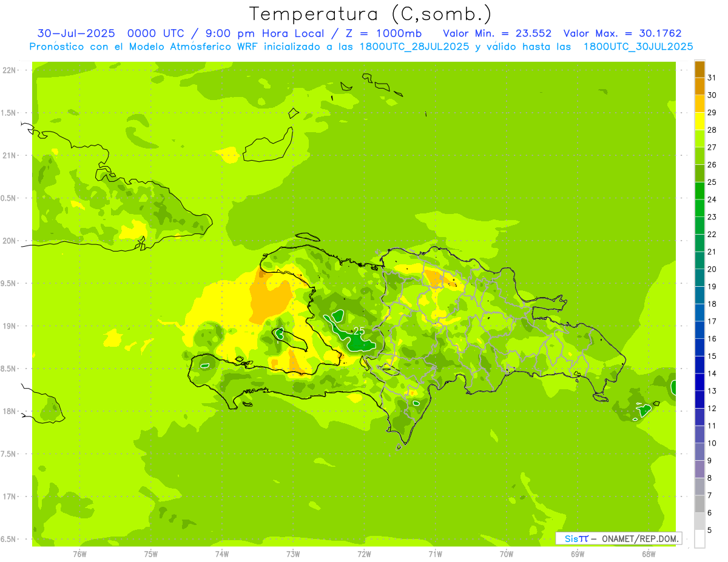
Task: Click the '19N' latitude axis label
Action: pos(8,326)
